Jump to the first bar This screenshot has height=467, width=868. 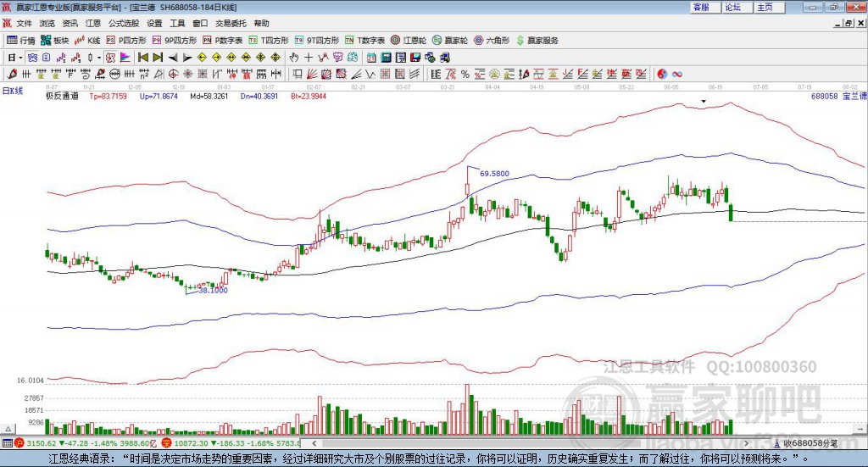pyautogui.click(x=142, y=58)
